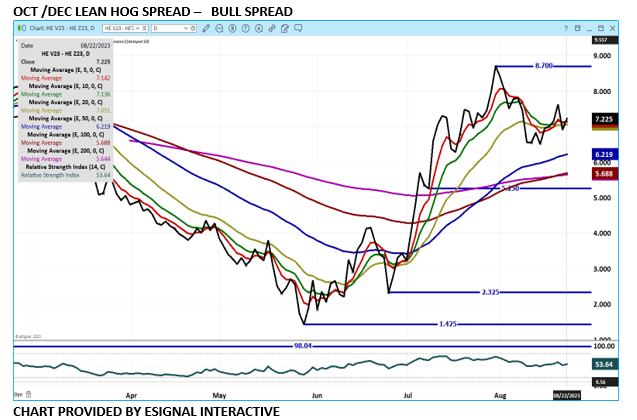Click the 53.64 RSI value label
This screenshot has width=637, height=420.
[603, 365]
